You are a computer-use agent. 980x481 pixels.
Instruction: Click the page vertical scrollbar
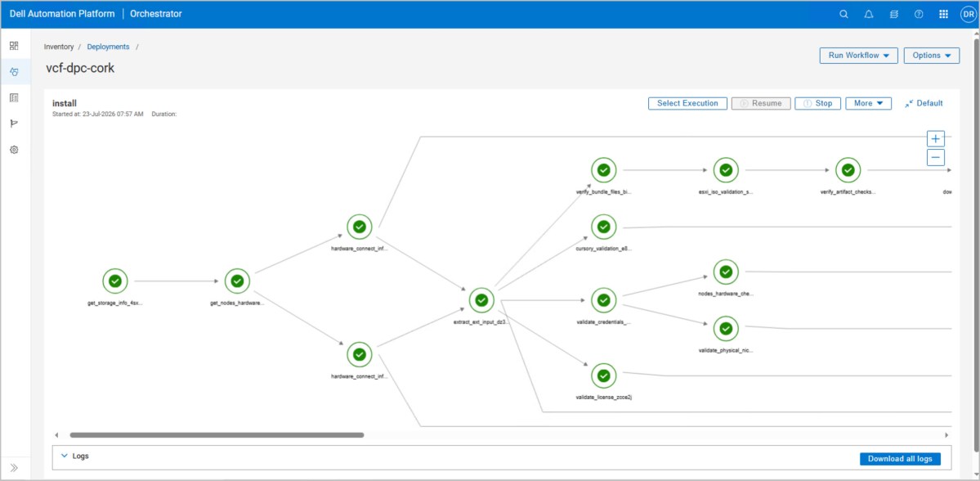pos(976,244)
